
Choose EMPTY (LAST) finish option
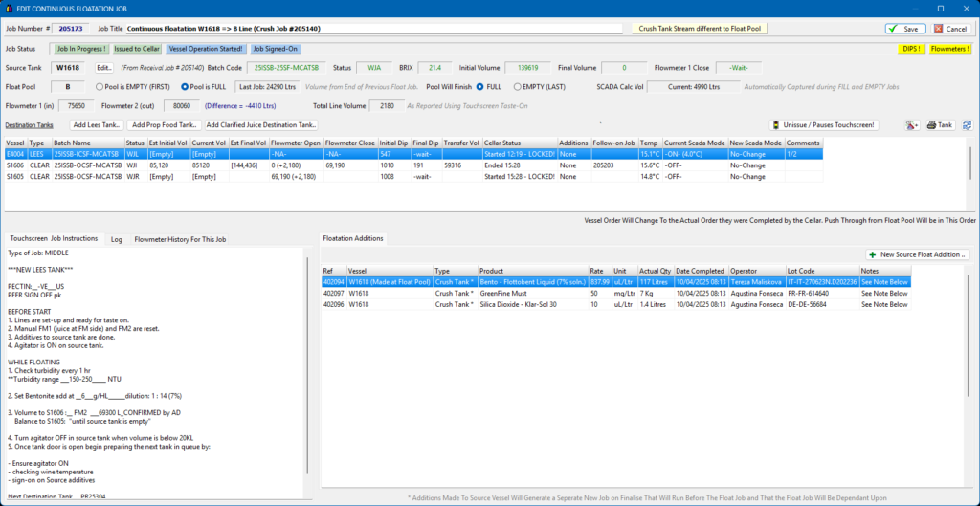[x=518, y=86]
